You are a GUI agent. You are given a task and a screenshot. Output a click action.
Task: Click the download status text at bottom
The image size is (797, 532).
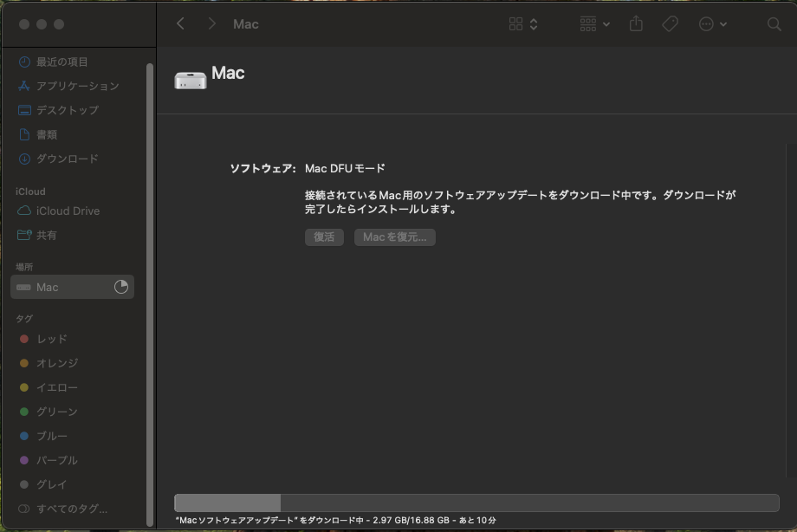click(x=335, y=520)
